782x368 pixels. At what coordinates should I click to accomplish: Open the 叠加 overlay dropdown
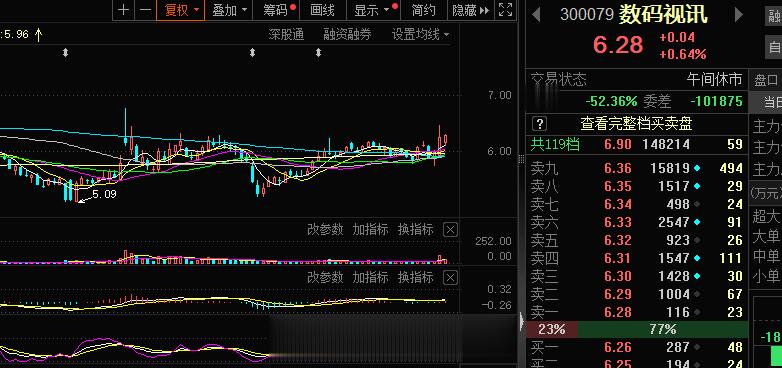[229, 10]
